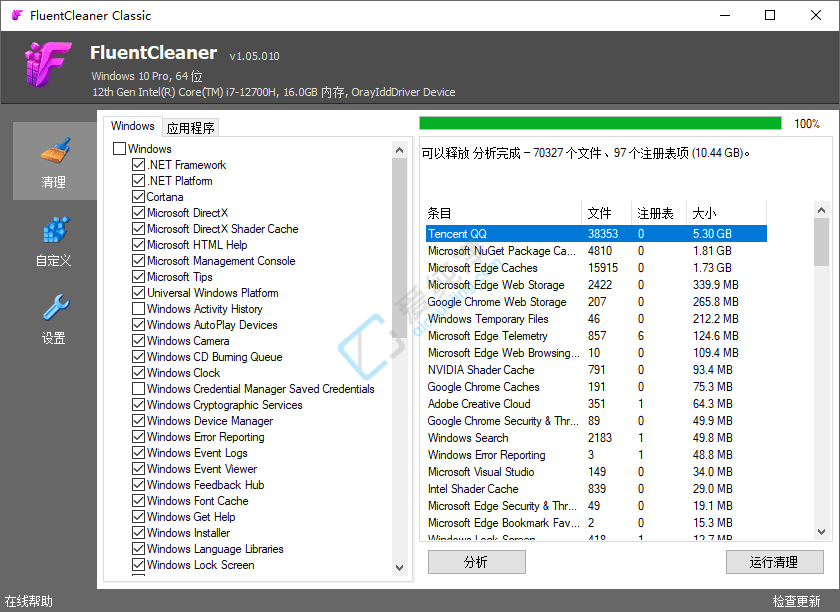Click the v1.05.010 version text
840x612 pixels.
[x=254, y=56]
